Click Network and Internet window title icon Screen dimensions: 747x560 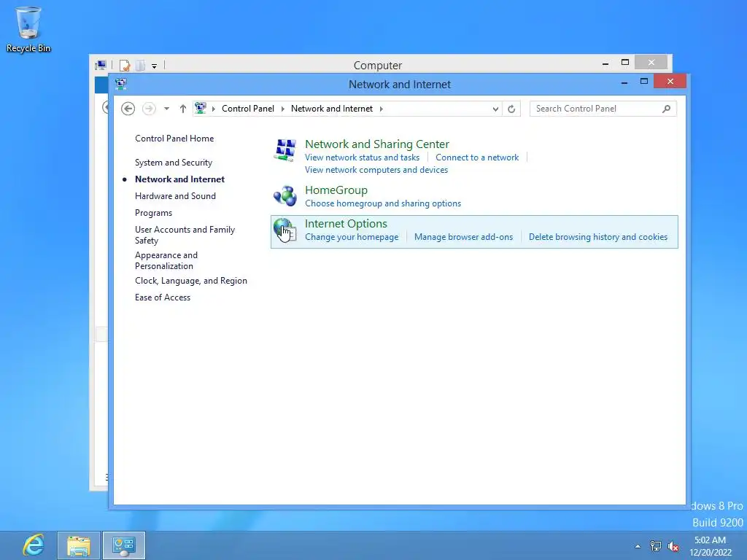point(121,85)
